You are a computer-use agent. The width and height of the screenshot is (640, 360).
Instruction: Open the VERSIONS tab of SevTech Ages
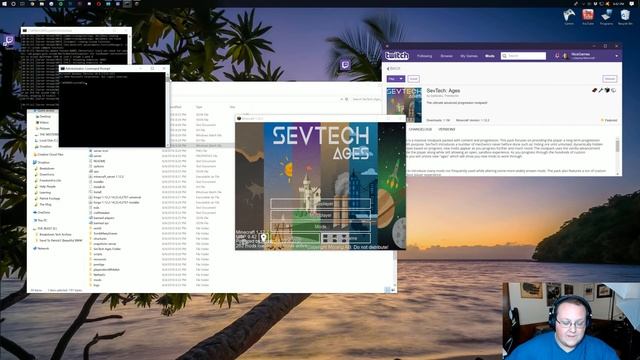click(447, 129)
